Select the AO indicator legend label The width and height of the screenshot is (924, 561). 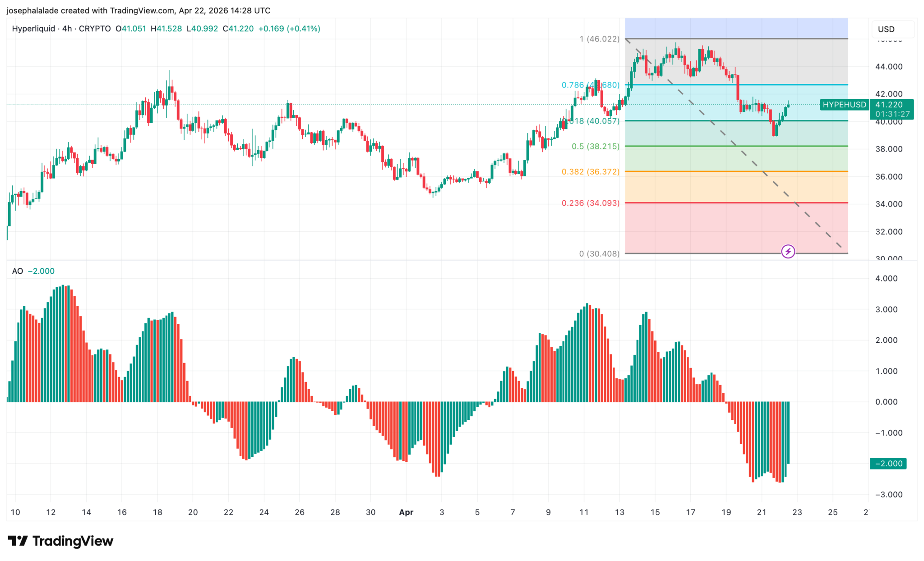click(18, 271)
